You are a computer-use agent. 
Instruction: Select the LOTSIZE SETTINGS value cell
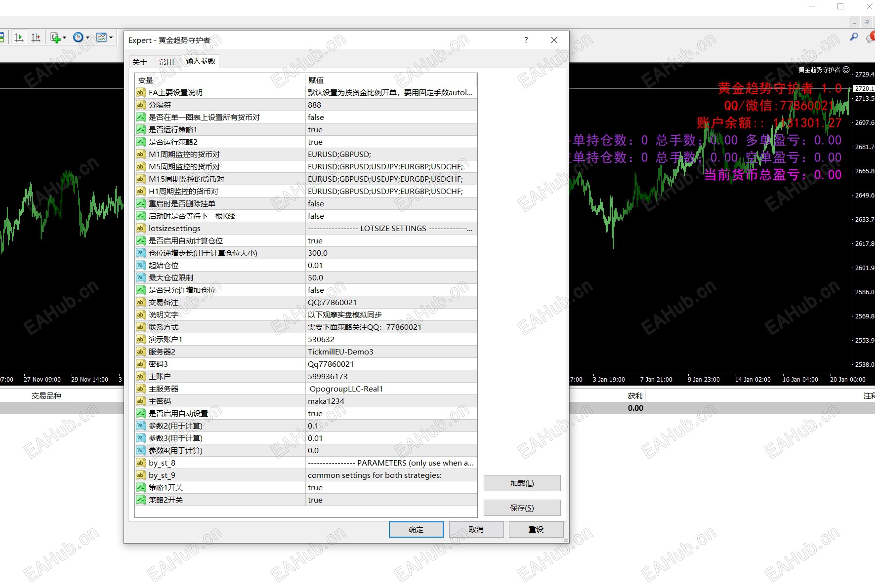[391, 228]
